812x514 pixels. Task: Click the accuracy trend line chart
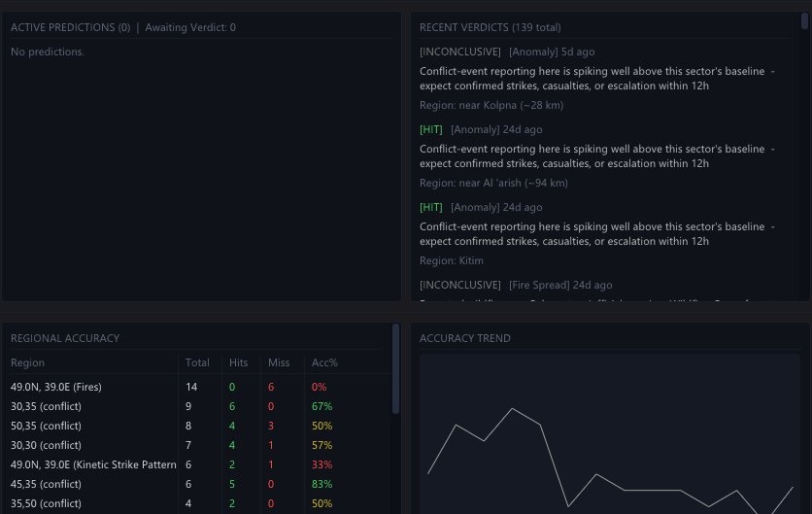point(610,434)
